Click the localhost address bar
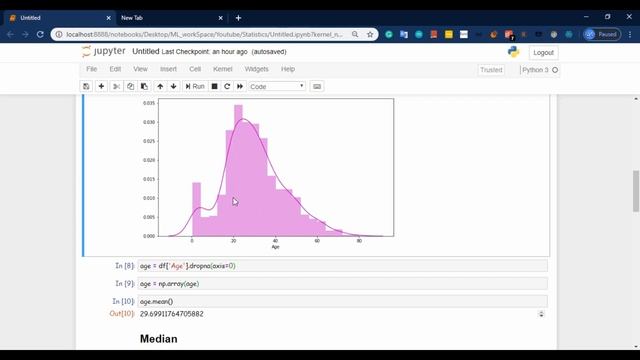This screenshot has width=640, height=360. [x=204, y=35]
